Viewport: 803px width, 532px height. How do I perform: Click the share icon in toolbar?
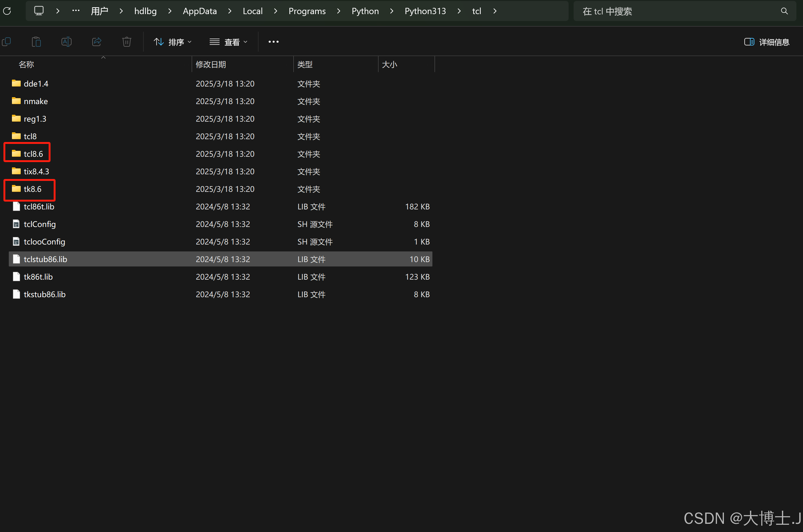(x=97, y=42)
